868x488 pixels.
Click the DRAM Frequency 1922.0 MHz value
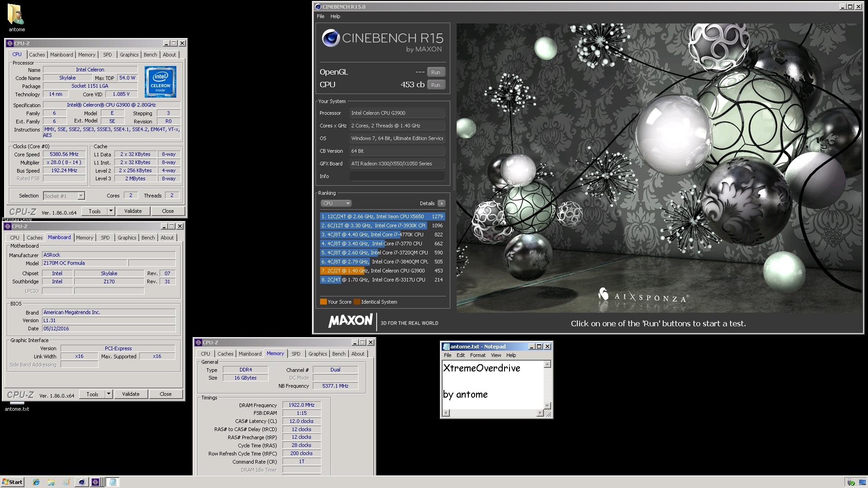click(x=302, y=405)
